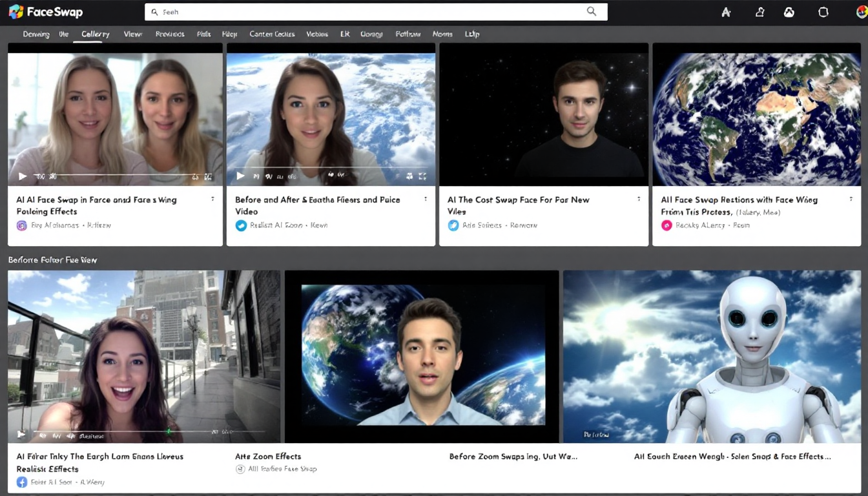Play the two blonde women video
Screen dimensions: 868x496
click(23, 176)
